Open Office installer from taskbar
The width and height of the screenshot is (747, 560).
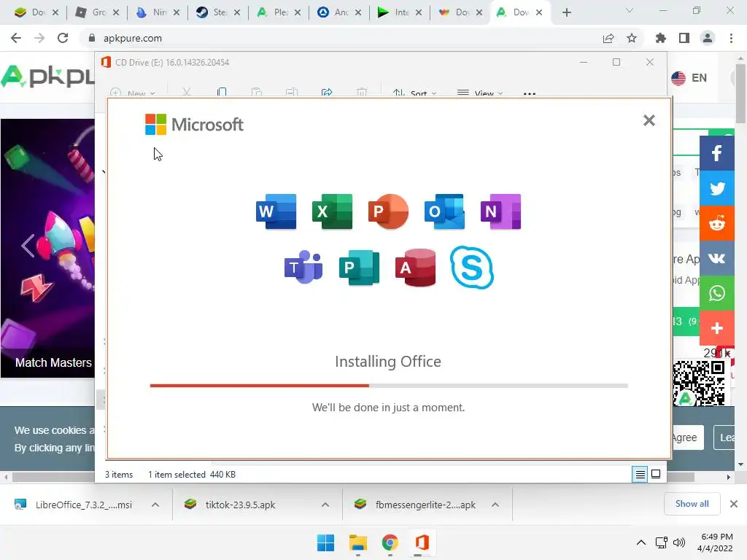422,542
